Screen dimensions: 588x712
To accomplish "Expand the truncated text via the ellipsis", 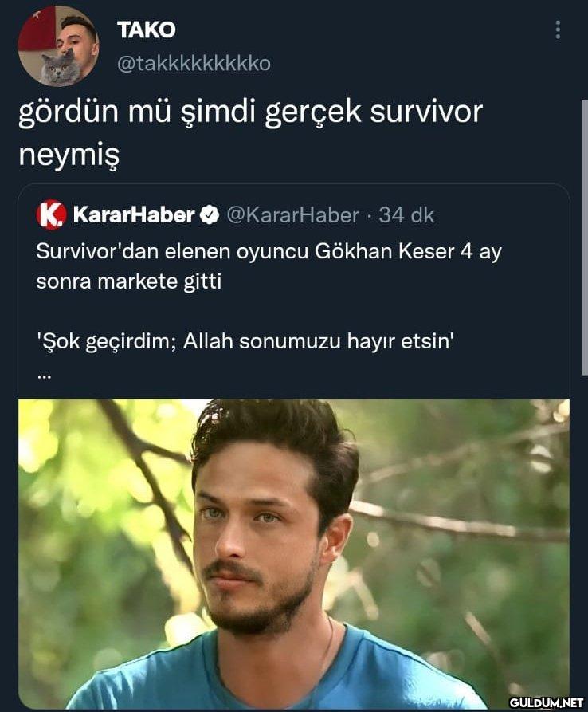I will click(44, 376).
